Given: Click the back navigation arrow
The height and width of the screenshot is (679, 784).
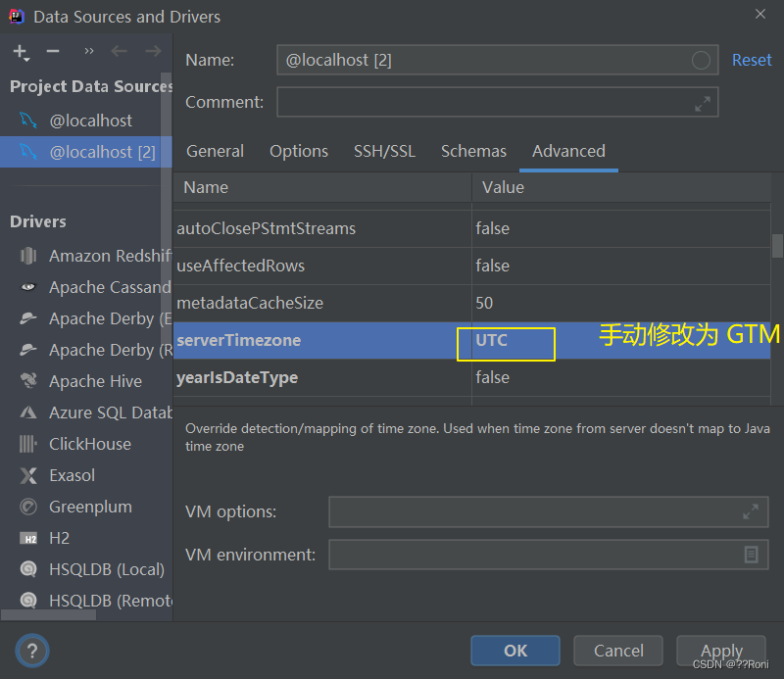Looking at the screenshot, I should click(120, 51).
